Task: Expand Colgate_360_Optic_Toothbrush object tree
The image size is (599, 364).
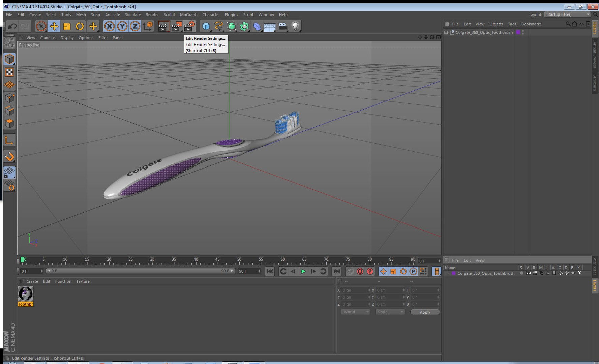Action: coord(446,32)
